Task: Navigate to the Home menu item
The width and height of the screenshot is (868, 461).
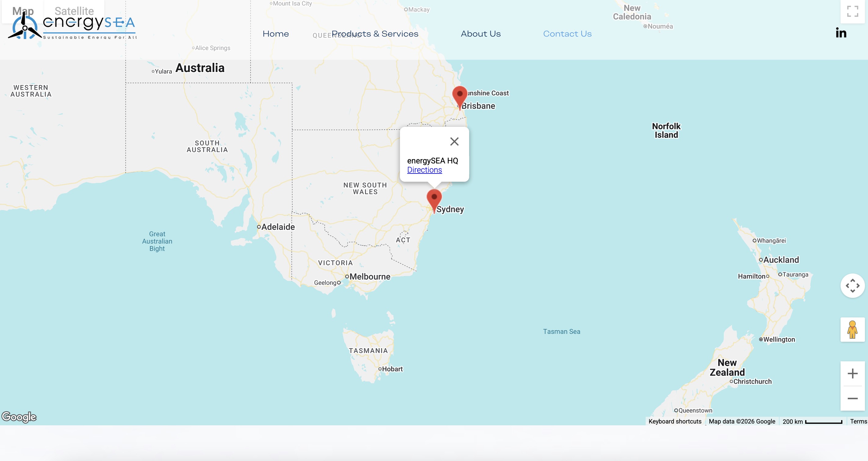Action: pos(275,34)
